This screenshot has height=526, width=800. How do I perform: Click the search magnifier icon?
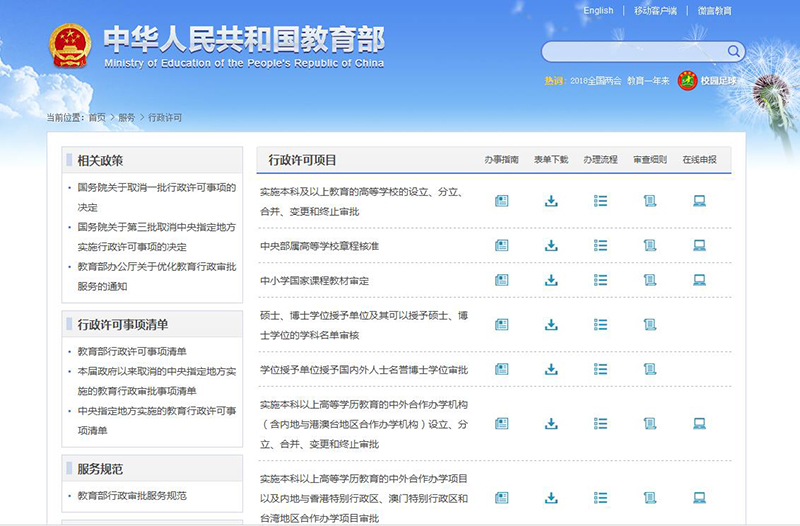click(734, 51)
